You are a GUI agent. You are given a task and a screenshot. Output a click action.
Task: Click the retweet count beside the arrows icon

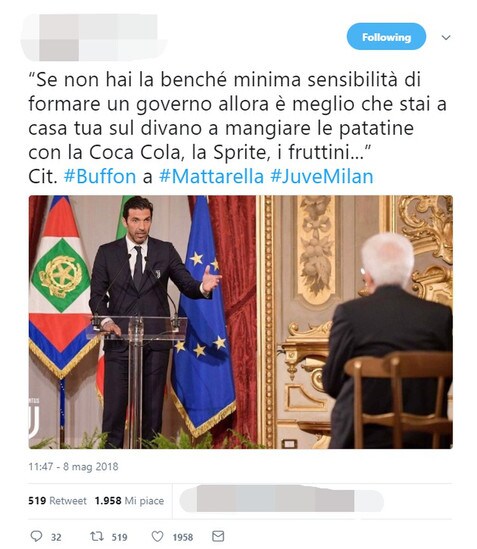119,537
